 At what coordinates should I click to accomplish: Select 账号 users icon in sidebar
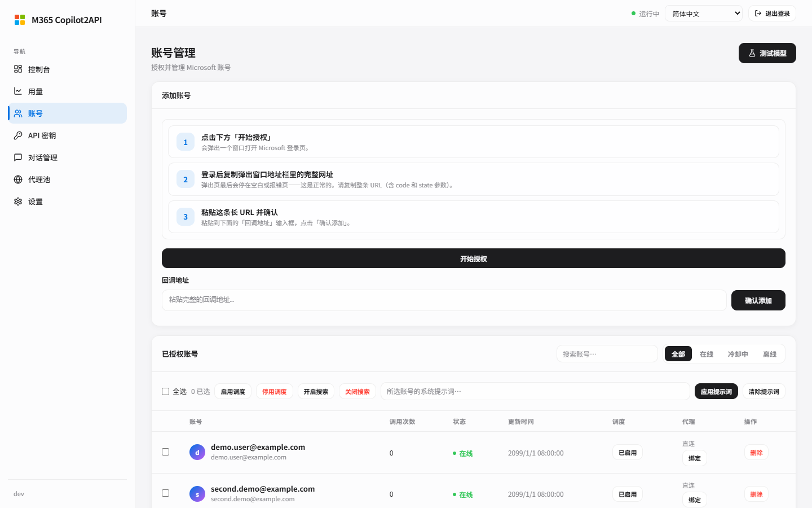coord(18,113)
